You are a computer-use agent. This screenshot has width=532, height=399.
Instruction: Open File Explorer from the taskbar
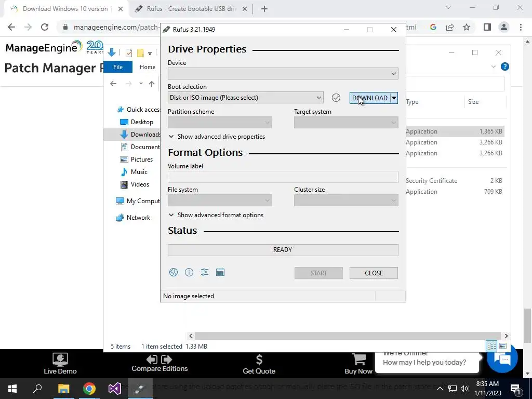coord(63,389)
